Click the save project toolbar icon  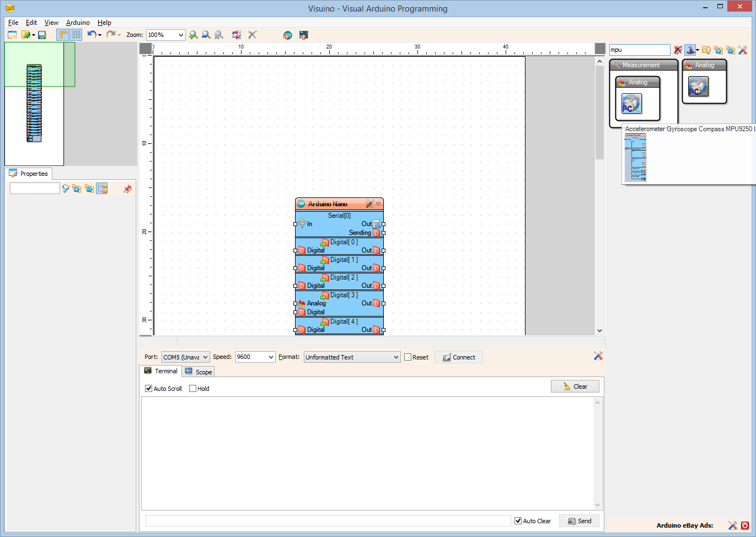click(x=42, y=35)
